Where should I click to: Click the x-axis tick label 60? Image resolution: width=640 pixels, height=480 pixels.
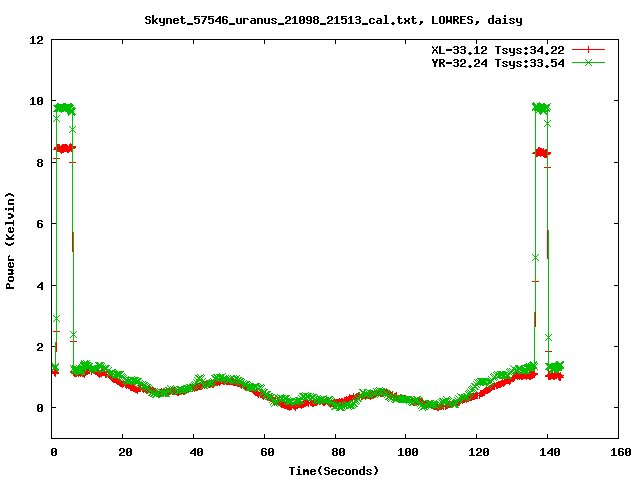coord(267,452)
